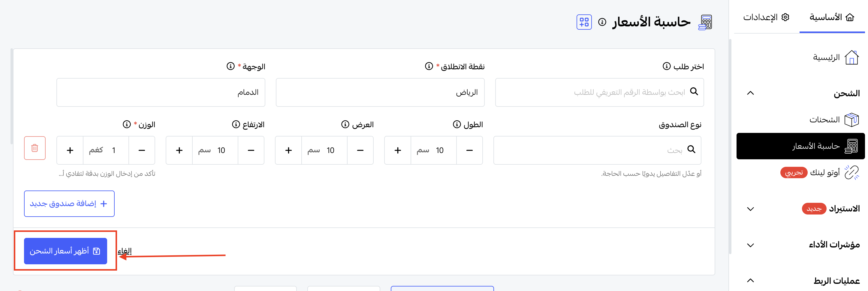Click the info icon beside نقطة الانطلاق
Image resolution: width=868 pixels, height=291 pixels.
pyautogui.click(x=429, y=66)
